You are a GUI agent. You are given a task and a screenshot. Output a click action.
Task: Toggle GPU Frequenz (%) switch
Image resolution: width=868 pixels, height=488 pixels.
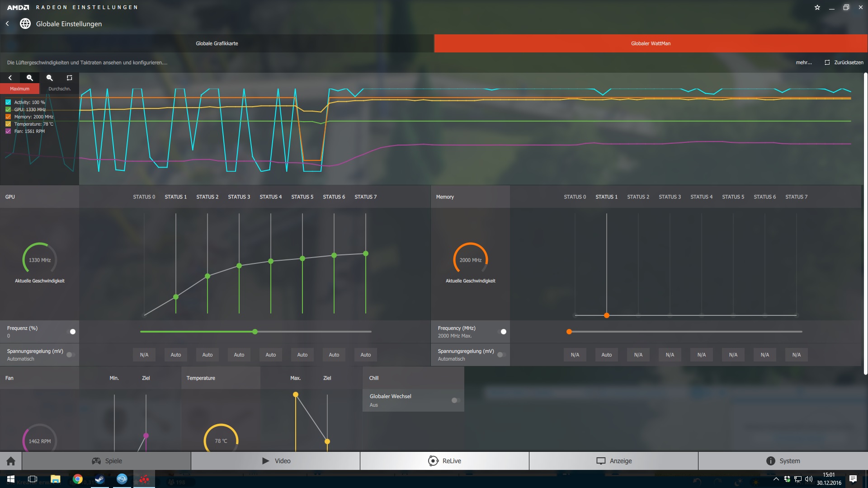71,332
